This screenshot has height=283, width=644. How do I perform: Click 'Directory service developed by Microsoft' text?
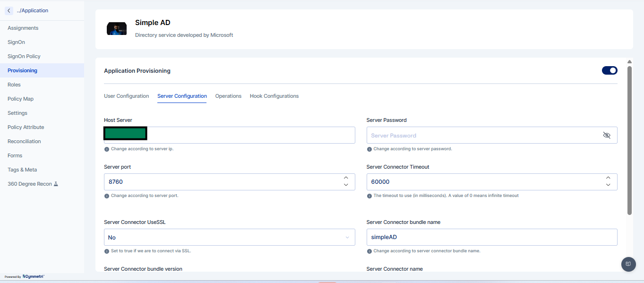184,35
